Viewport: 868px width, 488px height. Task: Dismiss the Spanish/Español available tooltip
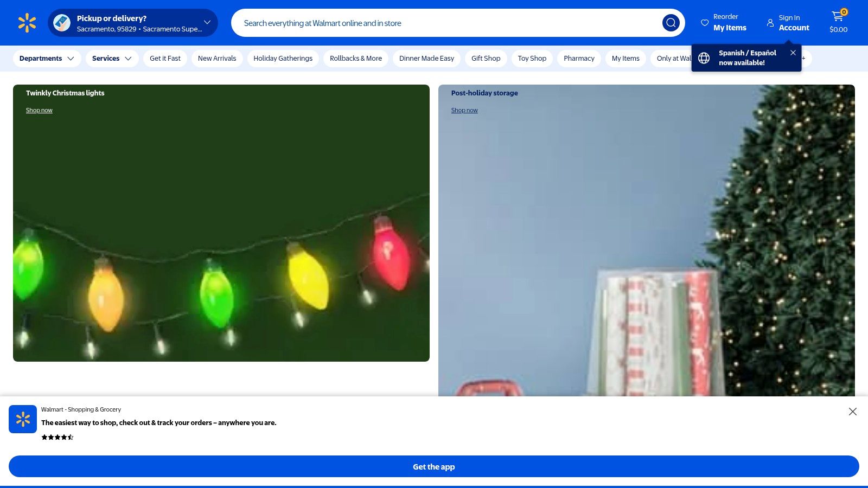(x=793, y=53)
